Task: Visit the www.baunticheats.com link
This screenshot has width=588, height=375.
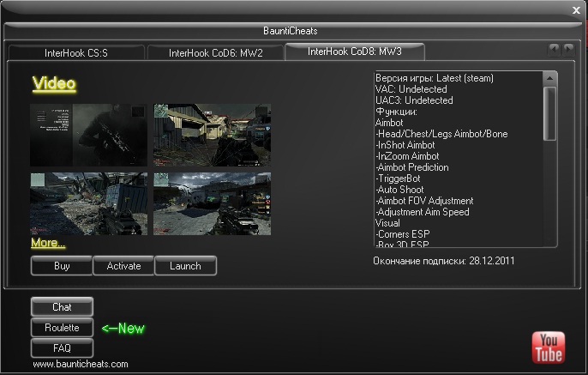Action: point(81,364)
